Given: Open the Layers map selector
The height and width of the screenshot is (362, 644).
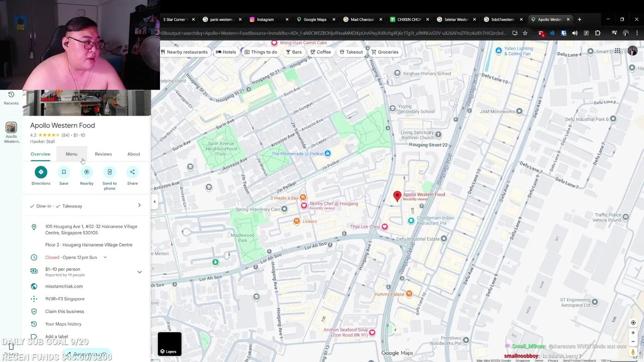Looking at the screenshot, I should click(x=170, y=344).
